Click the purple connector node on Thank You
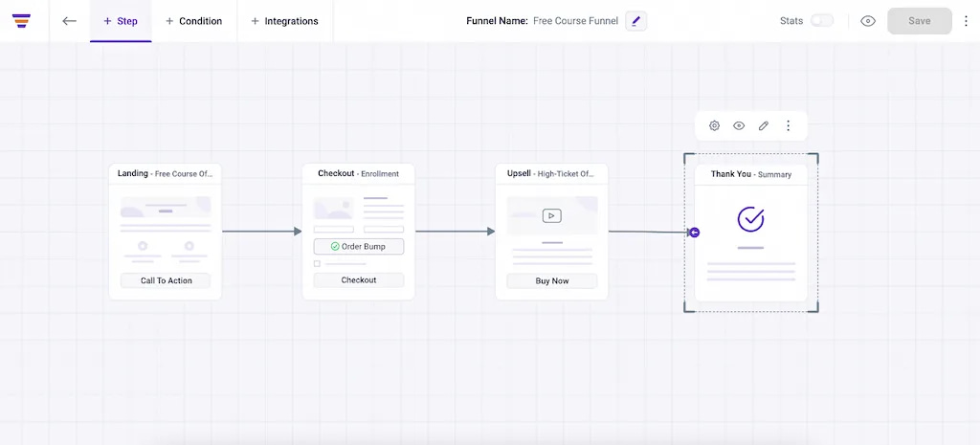Image resolution: width=980 pixels, height=445 pixels. [694, 233]
